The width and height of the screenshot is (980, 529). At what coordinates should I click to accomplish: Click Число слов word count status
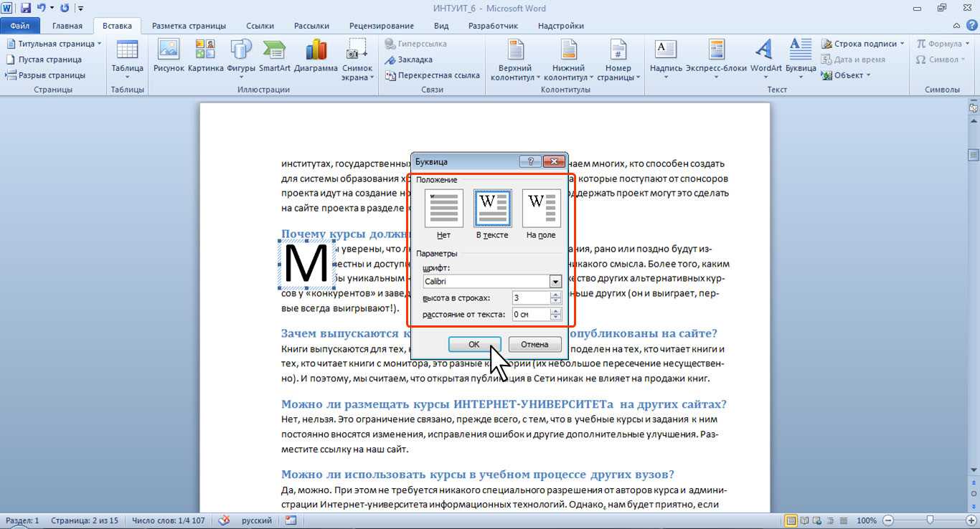[x=168, y=520]
